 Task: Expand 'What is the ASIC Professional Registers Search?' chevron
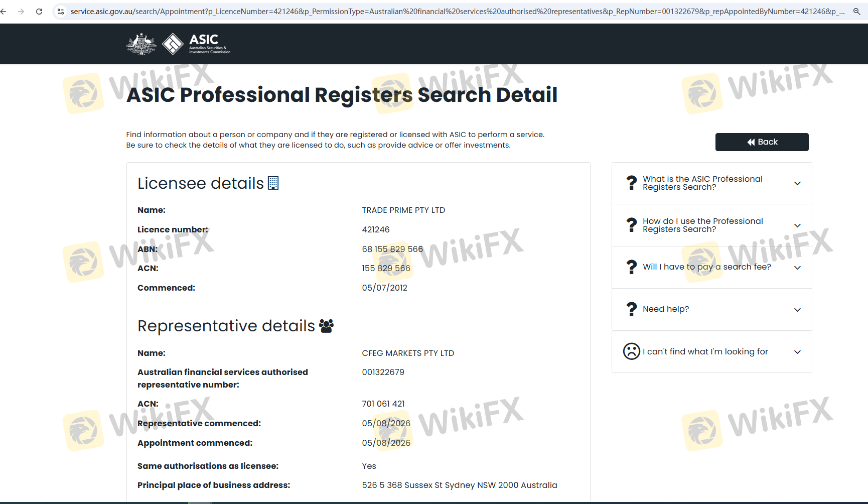click(x=797, y=183)
